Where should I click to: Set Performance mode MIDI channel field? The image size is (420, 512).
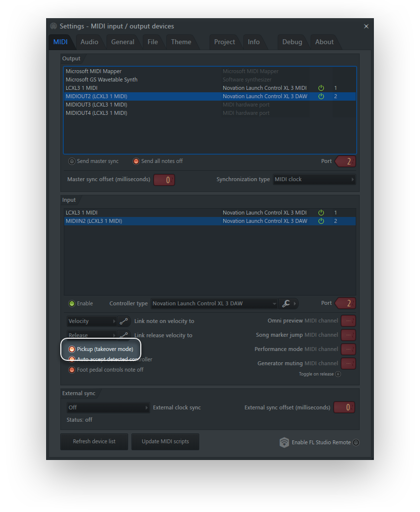tap(348, 350)
